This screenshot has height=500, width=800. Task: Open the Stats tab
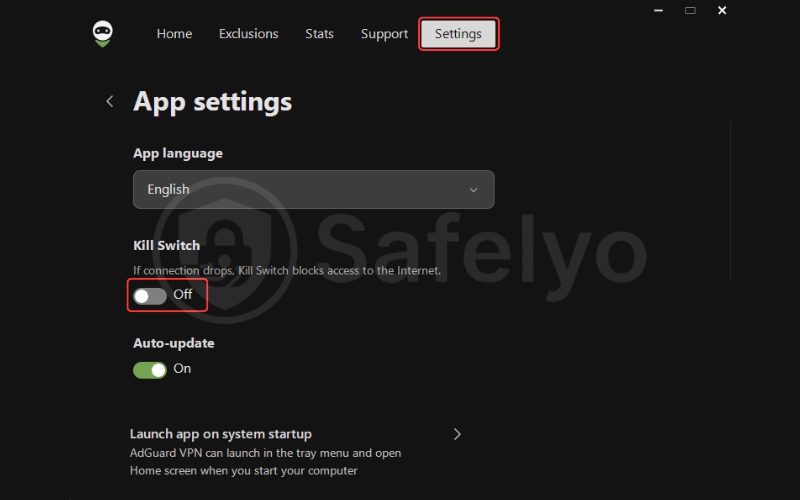click(319, 34)
